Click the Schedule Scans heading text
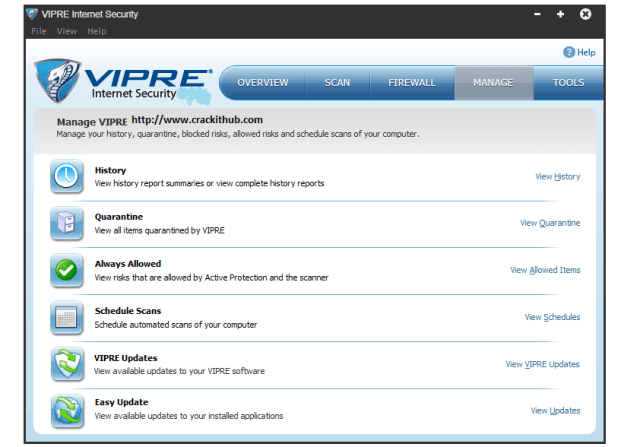 pyautogui.click(x=128, y=311)
